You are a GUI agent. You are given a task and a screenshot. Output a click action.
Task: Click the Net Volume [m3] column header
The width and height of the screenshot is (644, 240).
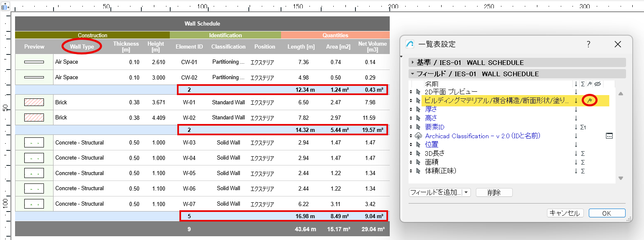[372, 46]
